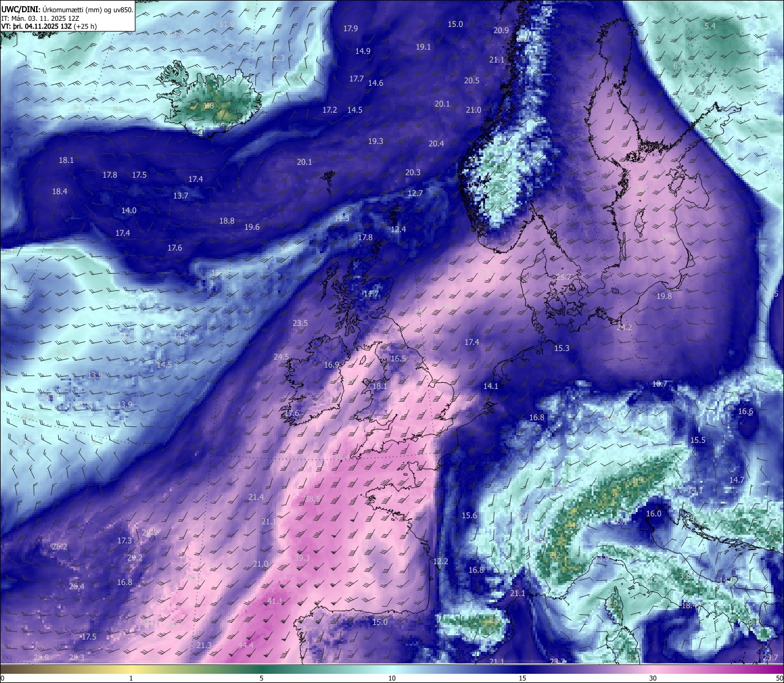Viewport: 784px width, 683px height.
Task: Click the map value "18.8"
Action: tap(227, 221)
